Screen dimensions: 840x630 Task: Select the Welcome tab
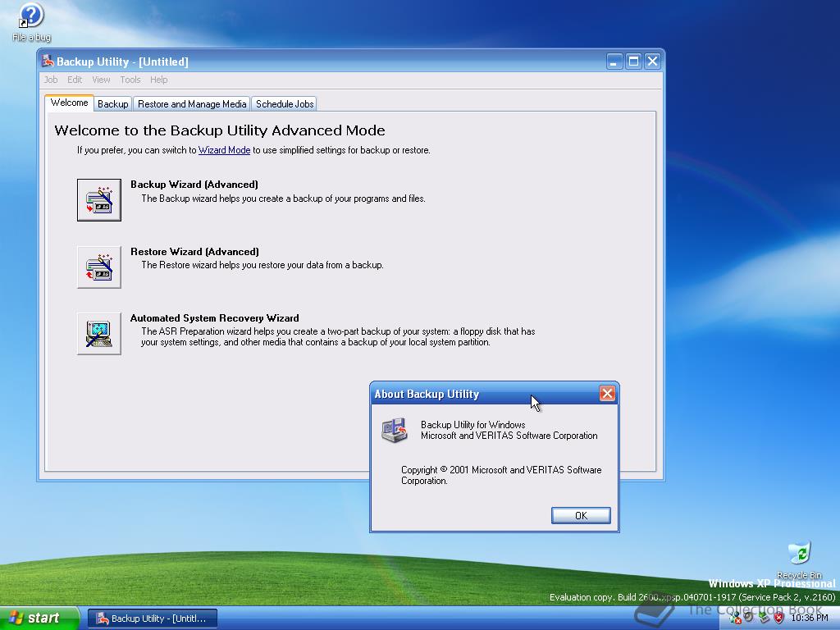[69, 103]
